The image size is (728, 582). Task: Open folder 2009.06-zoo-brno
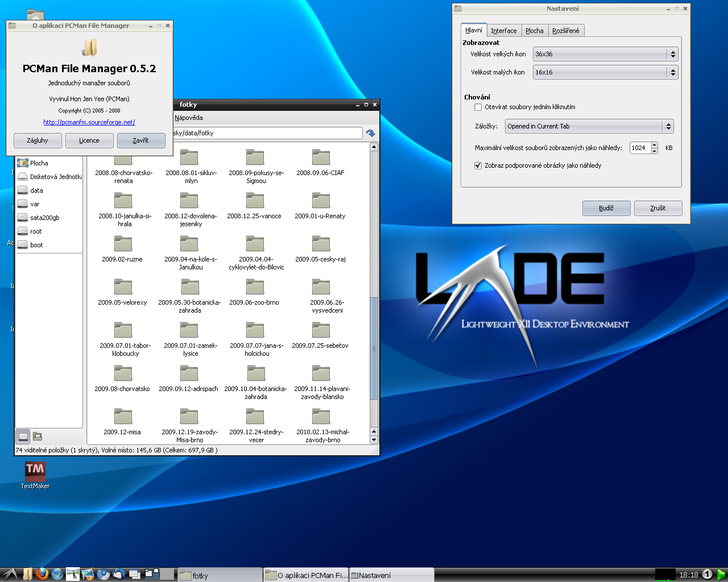[x=255, y=293]
